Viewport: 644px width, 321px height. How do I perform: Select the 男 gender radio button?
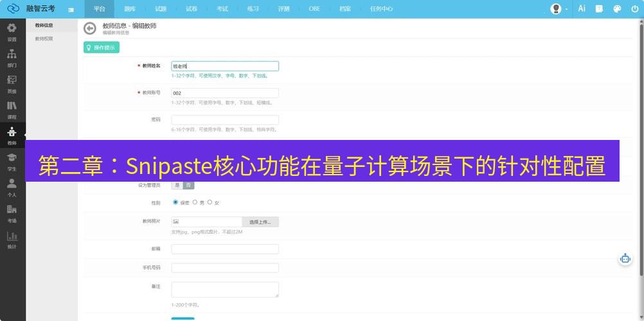click(x=195, y=202)
